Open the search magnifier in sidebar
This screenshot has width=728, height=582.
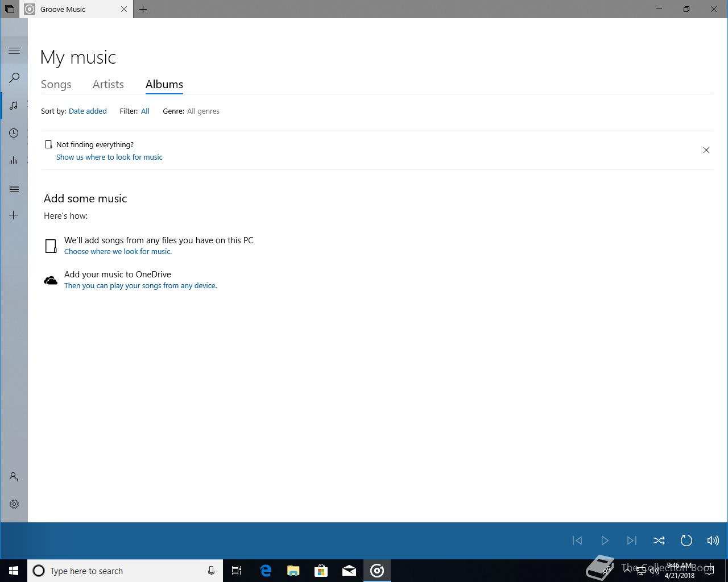coord(14,78)
